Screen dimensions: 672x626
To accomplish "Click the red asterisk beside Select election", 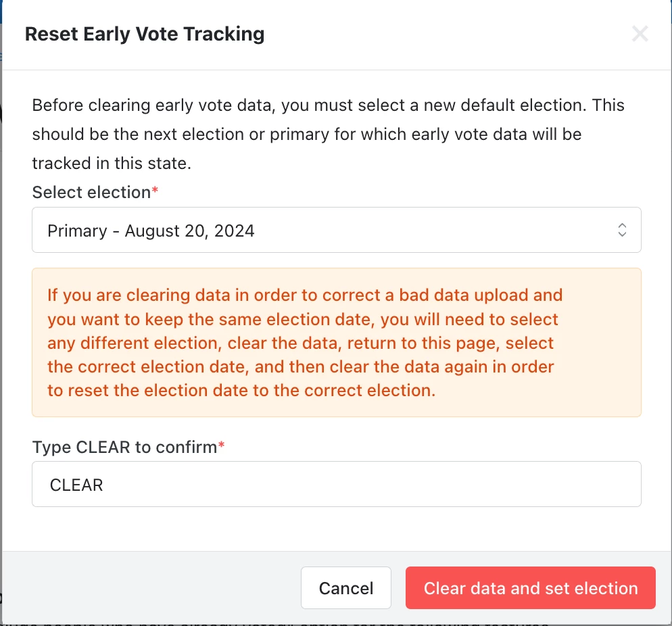I will (x=155, y=192).
